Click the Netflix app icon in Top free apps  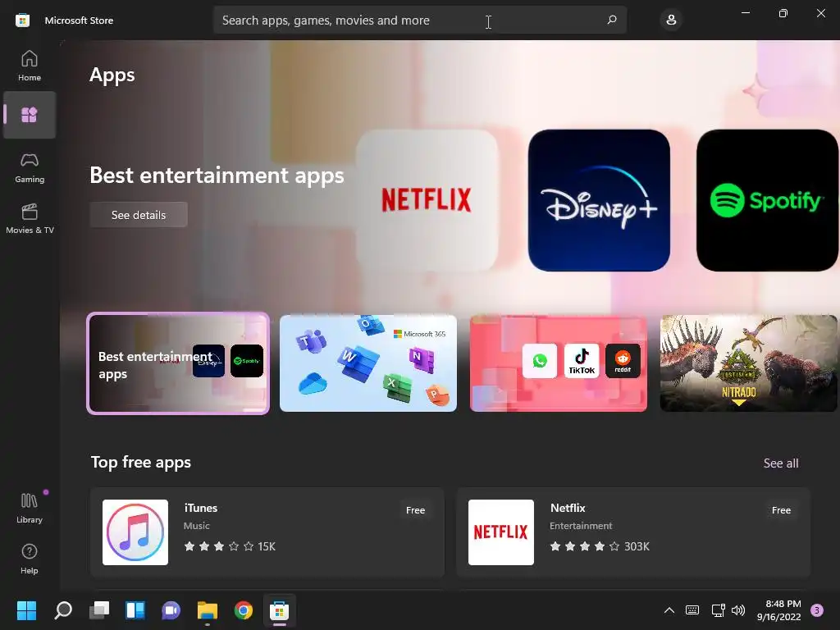[x=501, y=532]
